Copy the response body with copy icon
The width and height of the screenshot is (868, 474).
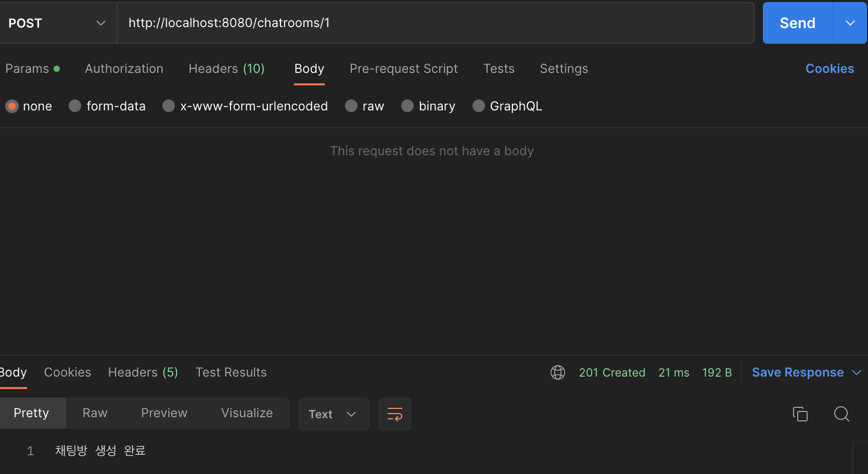pos(800,414)
